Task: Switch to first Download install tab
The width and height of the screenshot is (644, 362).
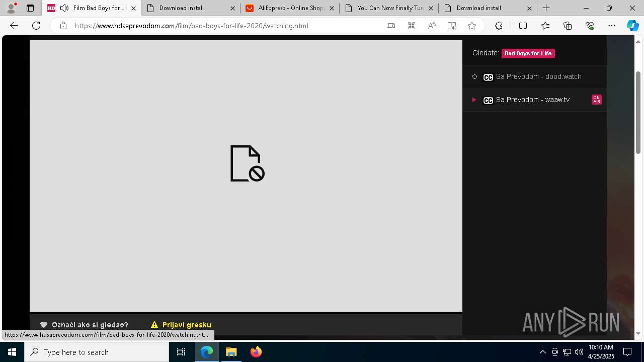Action: (191, 8)
